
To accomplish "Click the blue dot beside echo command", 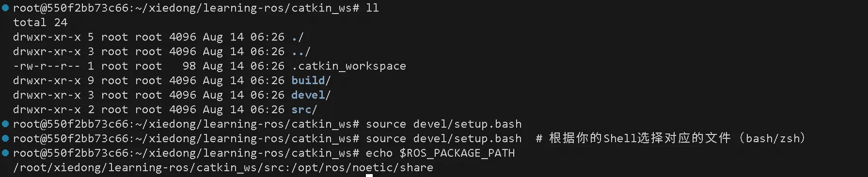I will (x=5, y=153).
